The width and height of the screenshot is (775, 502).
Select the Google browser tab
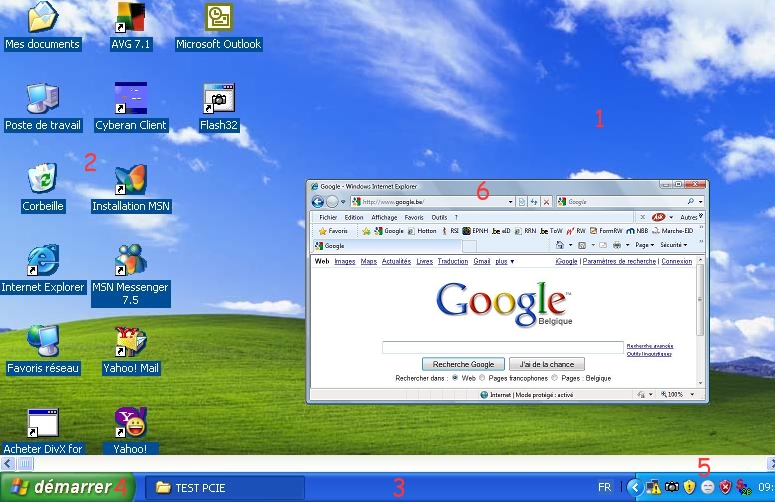point(387,246)
